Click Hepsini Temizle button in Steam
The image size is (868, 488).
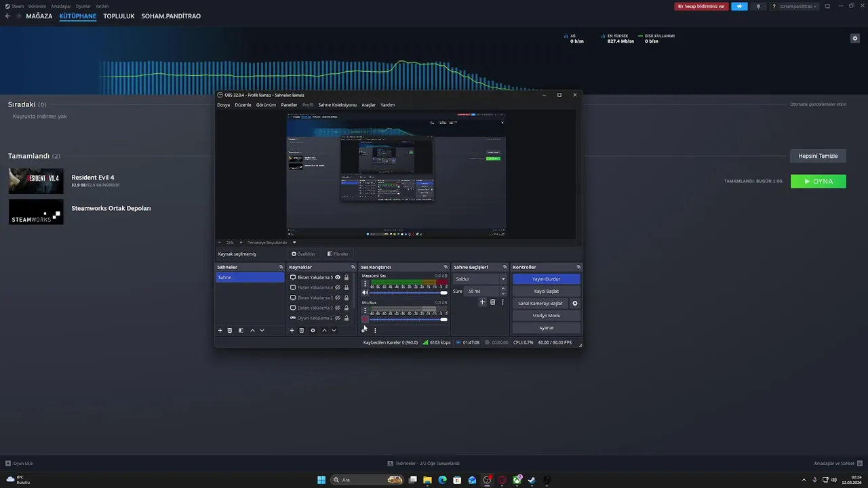(818, 156)
